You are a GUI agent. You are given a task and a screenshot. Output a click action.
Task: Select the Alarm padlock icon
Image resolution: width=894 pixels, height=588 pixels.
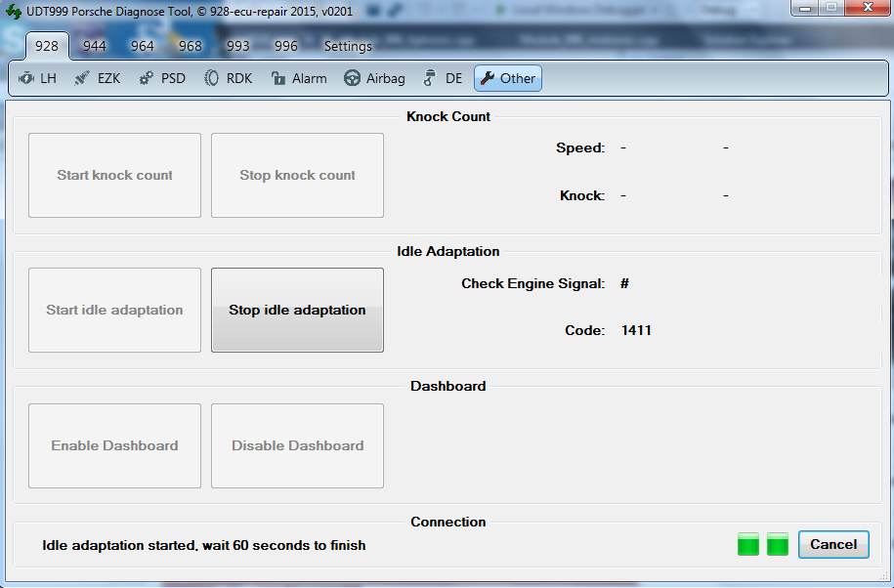click(278, 78)
